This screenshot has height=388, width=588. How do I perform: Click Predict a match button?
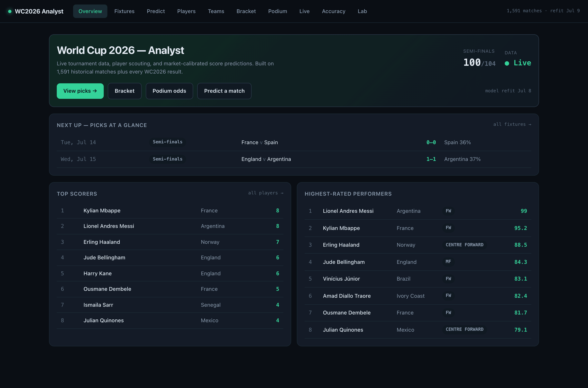pyautogui.click(x=224, y=91)
